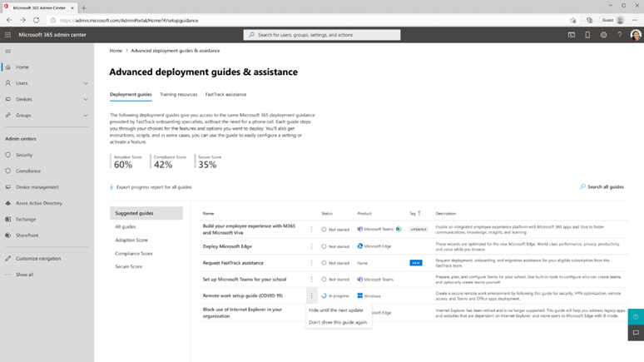Click the Azure Active Directory icon
Screen dimensions: 644x362
[7, 203]
